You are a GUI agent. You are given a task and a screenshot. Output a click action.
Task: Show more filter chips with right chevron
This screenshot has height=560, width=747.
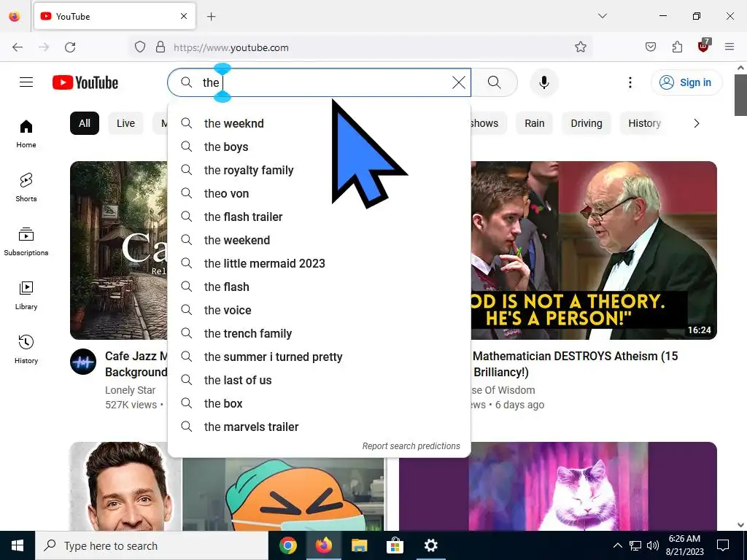(697, 123)
